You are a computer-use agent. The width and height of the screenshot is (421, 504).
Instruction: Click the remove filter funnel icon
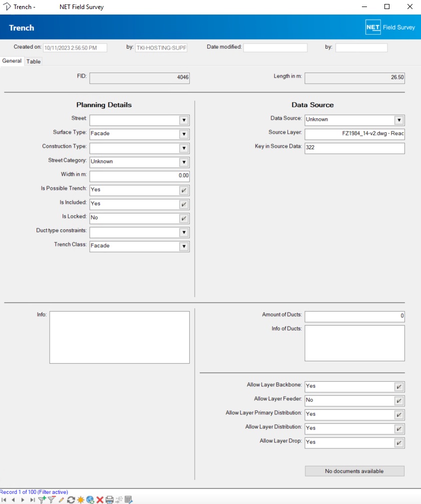tap(52, 500)
